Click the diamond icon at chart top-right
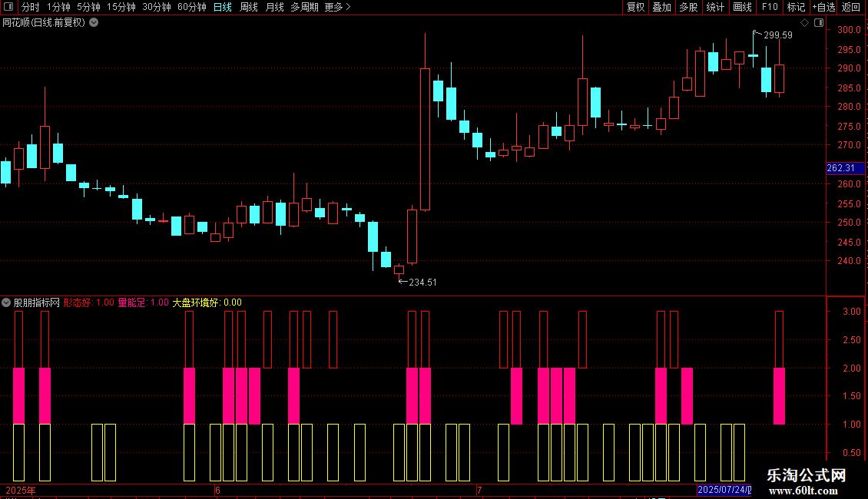 click(x=805, y=23)
